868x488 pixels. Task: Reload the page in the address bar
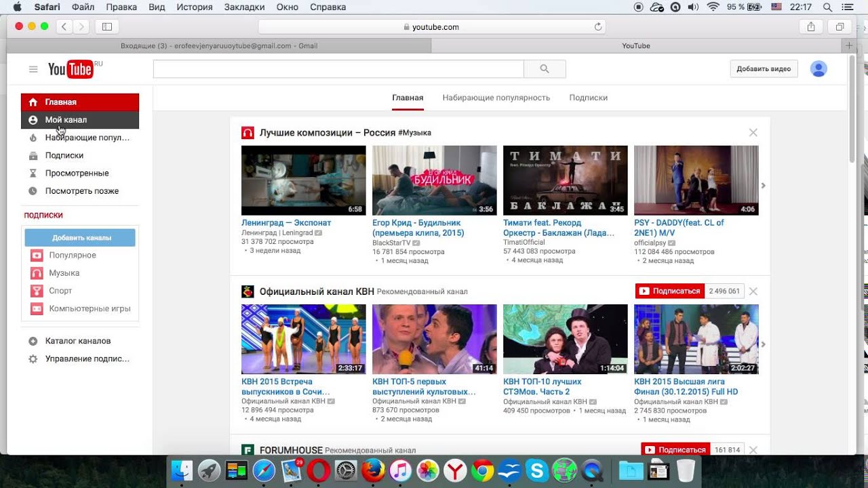point(597,27)
